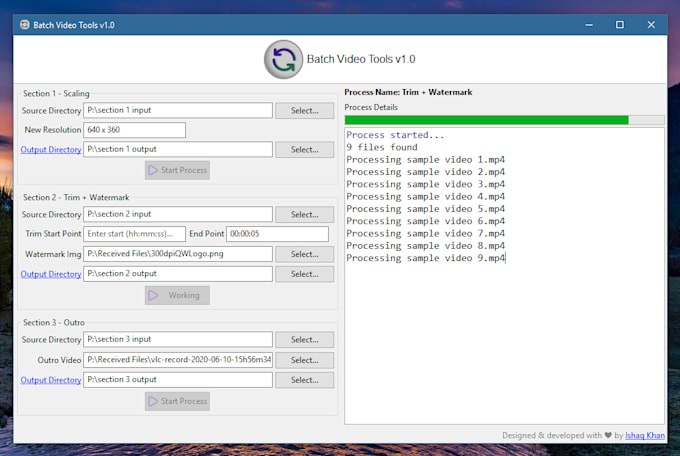Viewport: 680px width, 456px height.
Task: Edit the New Resolution field
Action: click(134, 130)
